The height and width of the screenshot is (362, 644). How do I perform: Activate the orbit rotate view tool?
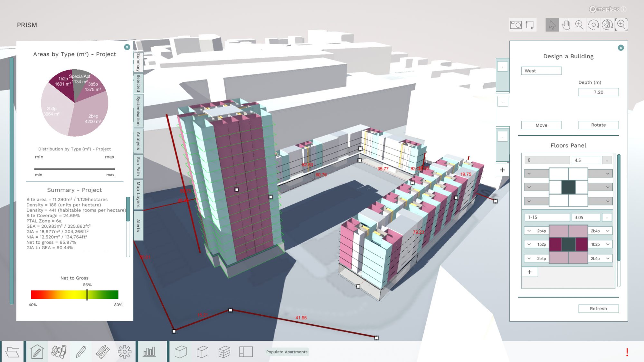point(593,25)
